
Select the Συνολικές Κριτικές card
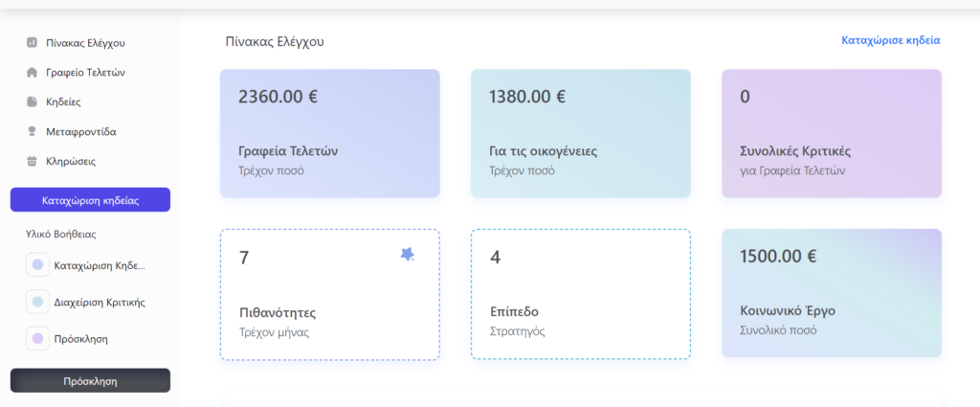click(831, 133)
